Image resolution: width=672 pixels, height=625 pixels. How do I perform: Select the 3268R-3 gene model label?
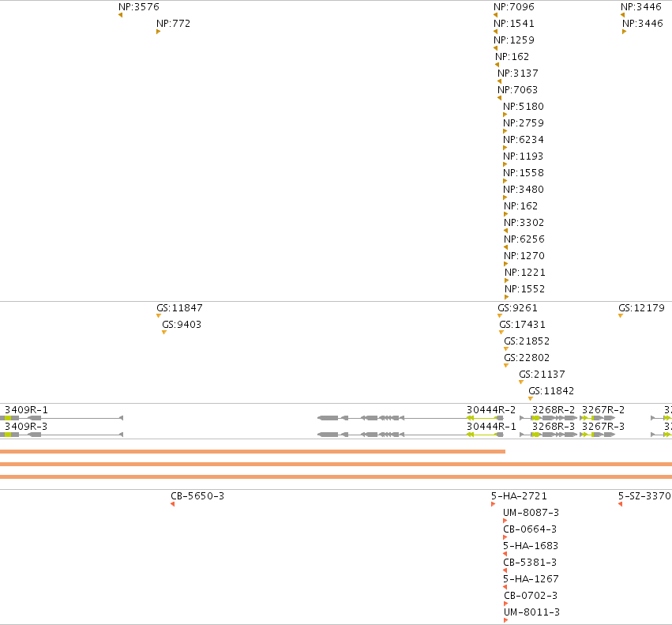pos(554,427)
